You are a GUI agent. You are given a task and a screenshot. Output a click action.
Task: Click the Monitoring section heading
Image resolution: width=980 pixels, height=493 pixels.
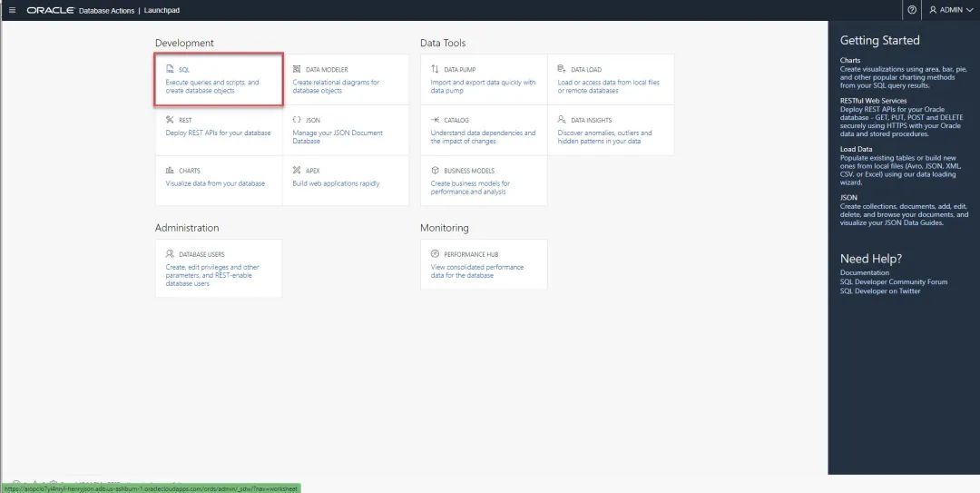pos(445,228)
